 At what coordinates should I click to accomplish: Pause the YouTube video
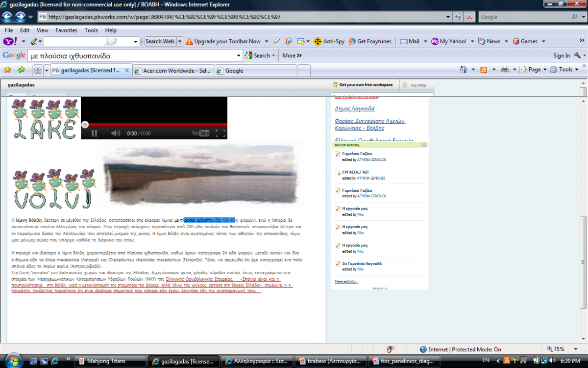(94, 133)
